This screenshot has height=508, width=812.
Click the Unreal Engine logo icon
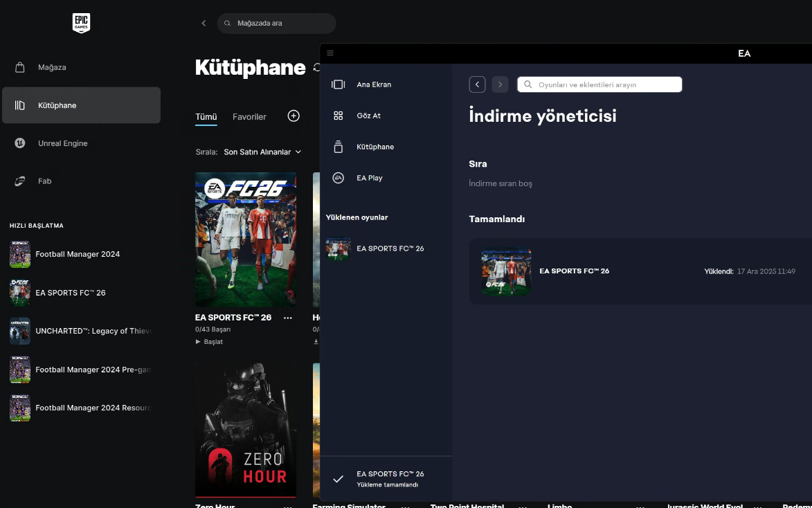[x=19, y=143]
